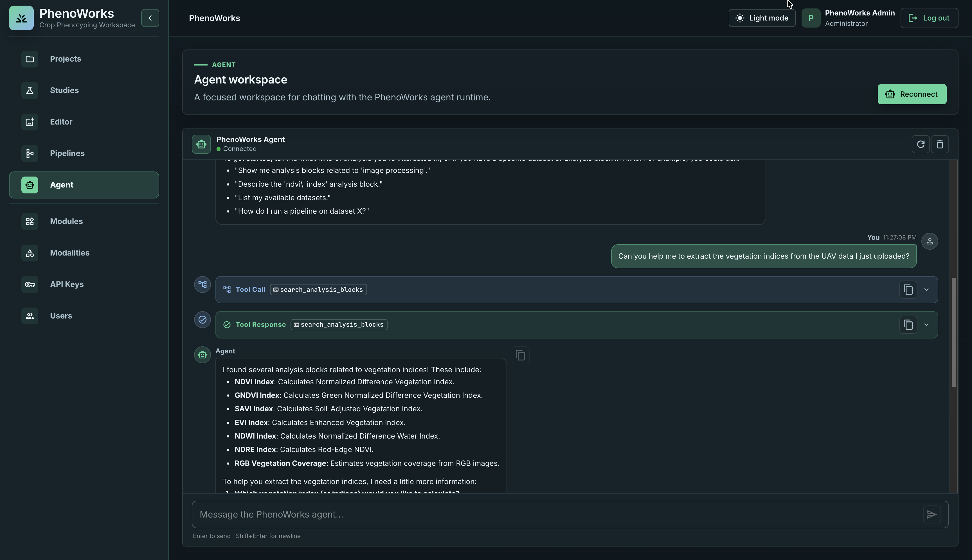Send the message with the arrow button
The width and height of the screenshot is (972, 560).
pyautogui.click(x=931, y=515)
